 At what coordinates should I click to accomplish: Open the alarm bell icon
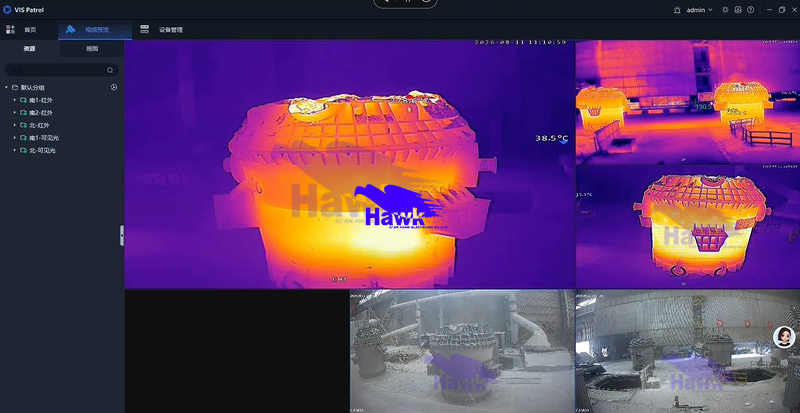pos(677,10)
